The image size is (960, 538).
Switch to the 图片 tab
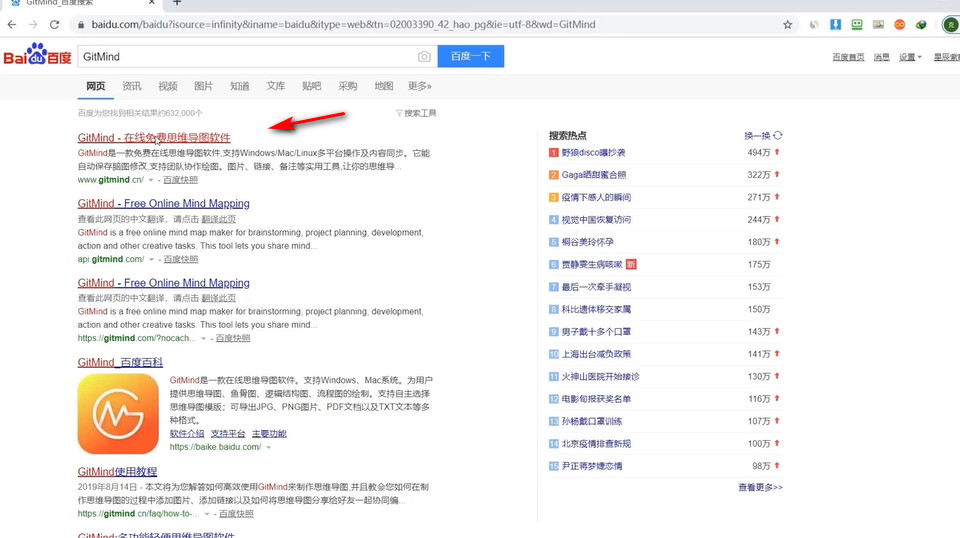click(204, 86)
